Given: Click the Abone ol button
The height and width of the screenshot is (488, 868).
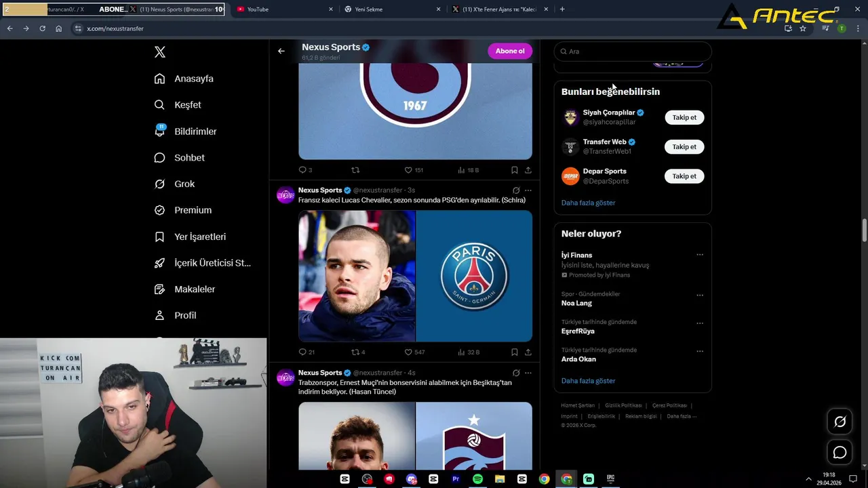Looking at the screenshot, I should pyautogui.click(x=510, y=51).
